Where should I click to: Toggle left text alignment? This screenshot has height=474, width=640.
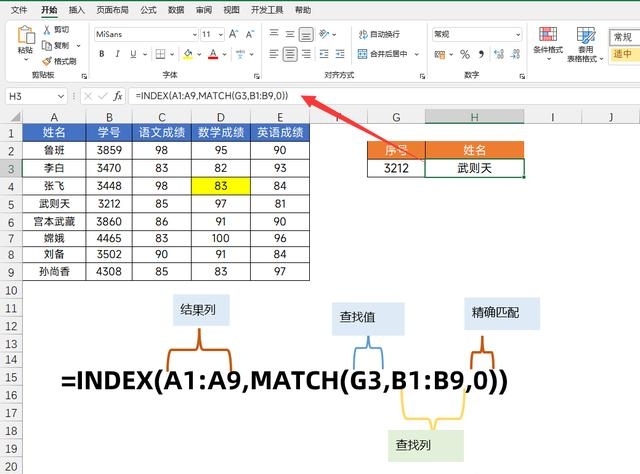coord(274,54)
